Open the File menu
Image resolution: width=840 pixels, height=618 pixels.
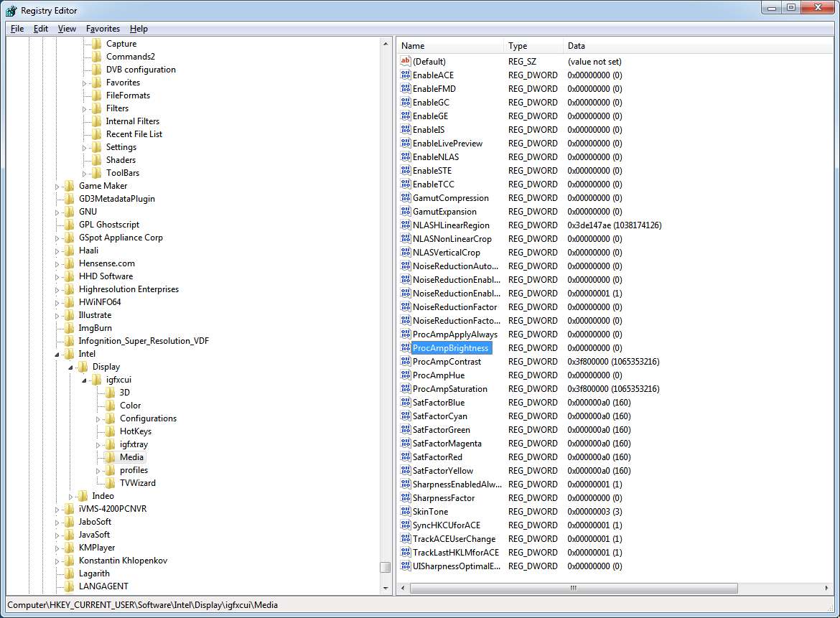click(17, 29)
